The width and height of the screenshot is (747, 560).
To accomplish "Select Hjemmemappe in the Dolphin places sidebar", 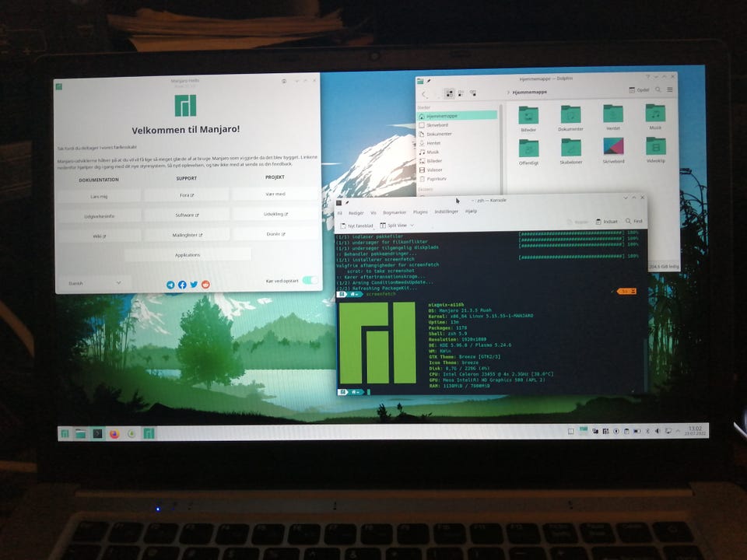I will tap(457, 116).
